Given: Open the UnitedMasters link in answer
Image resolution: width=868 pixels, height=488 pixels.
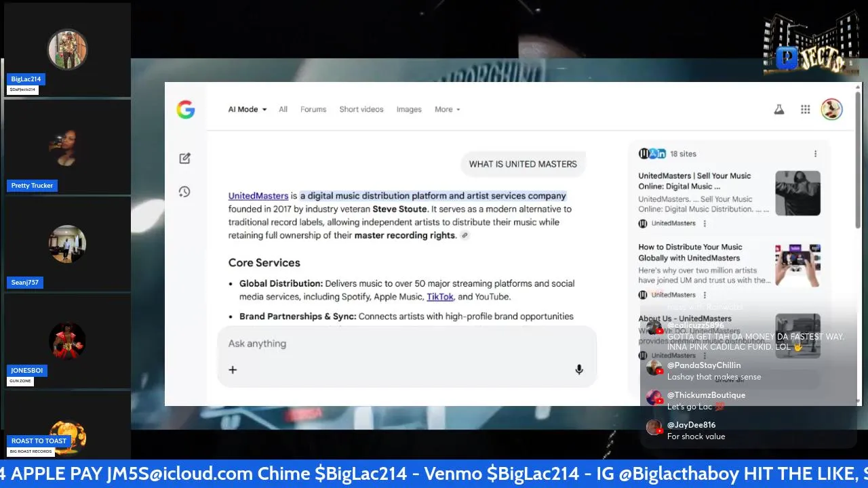Looking at the screenshot, I should [258, 196].
